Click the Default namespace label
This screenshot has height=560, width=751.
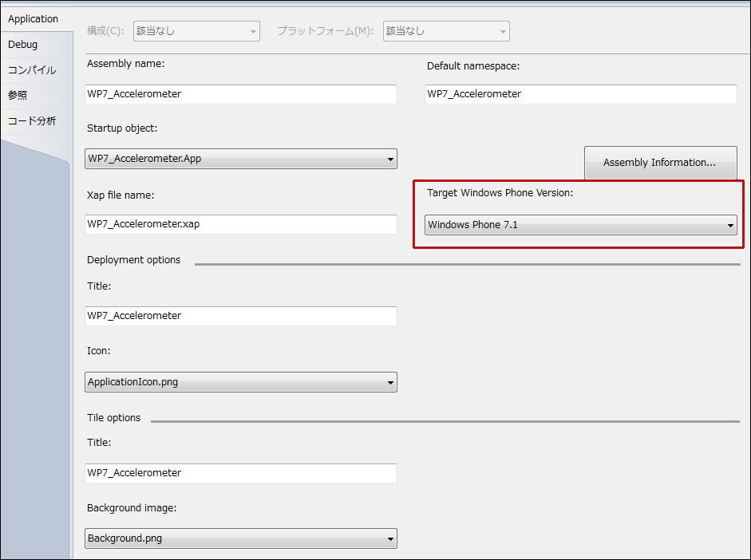pyautogui.click(x=473, y=66)
